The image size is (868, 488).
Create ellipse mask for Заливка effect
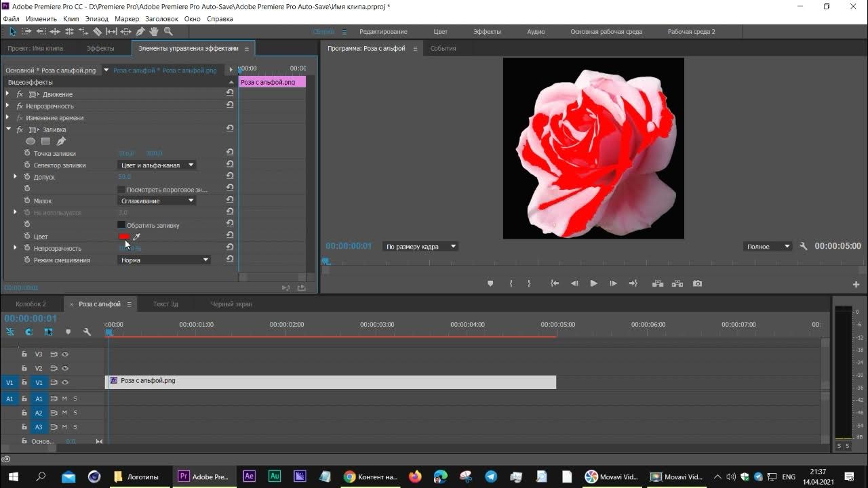pyautogui.click(x=31, y=141)
